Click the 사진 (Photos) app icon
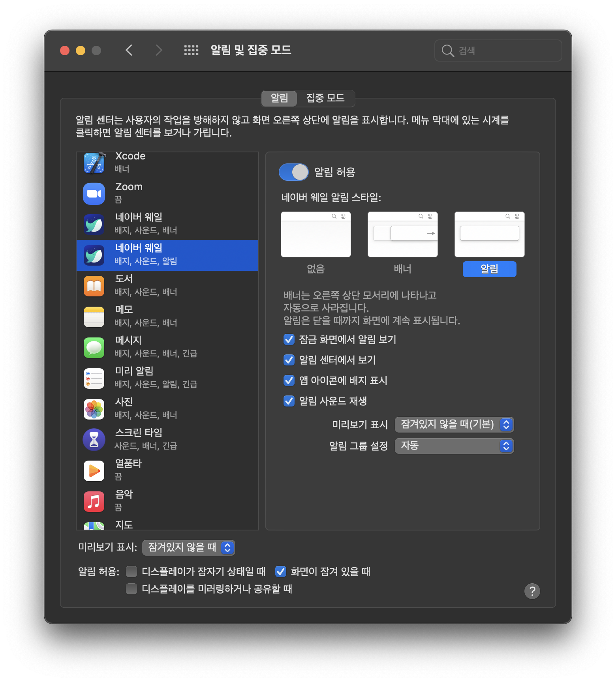 coord(94,409)
